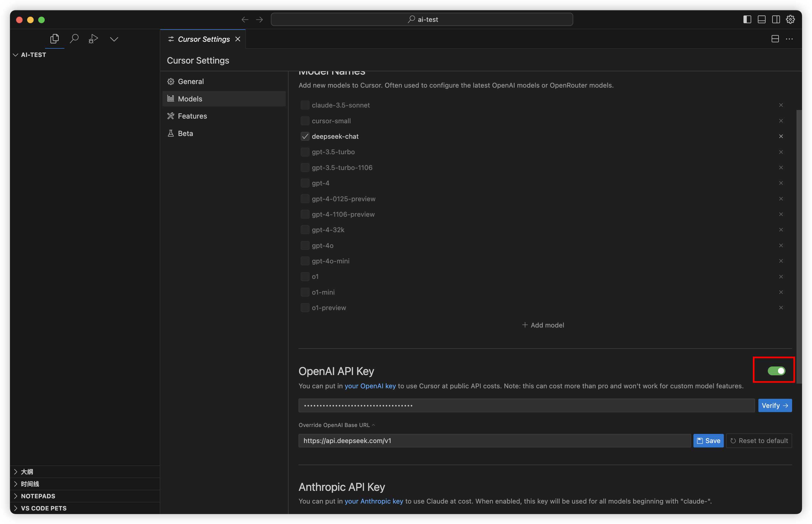Enable gpt-3.5-turbo checkbox

305,152
